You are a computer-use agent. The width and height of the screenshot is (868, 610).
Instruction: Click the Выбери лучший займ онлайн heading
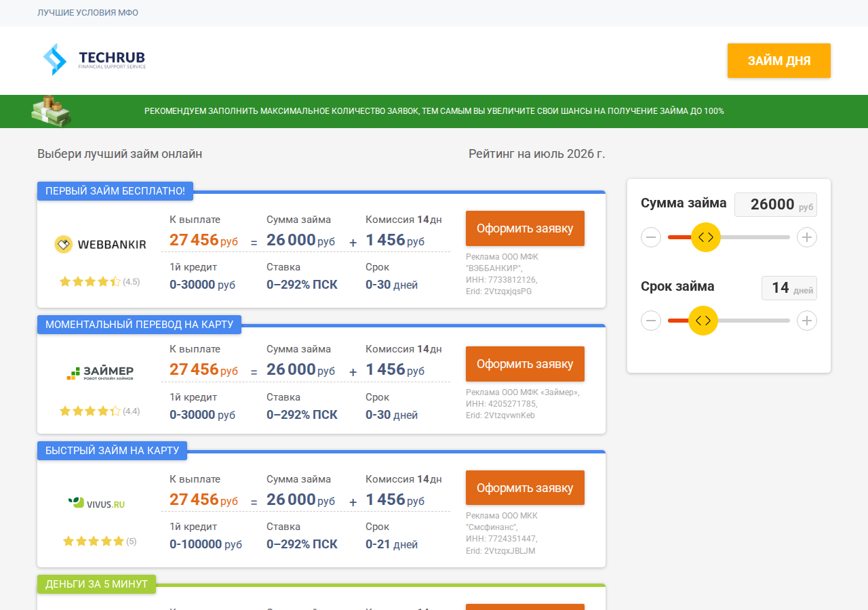[x=120, y=154]
